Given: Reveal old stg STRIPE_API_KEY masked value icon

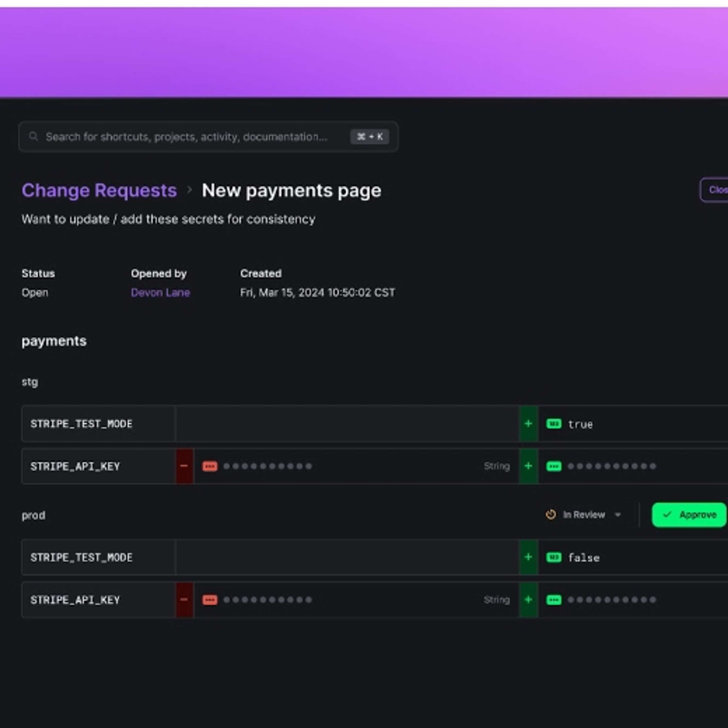Looking at the screenshot, I should pyautogui.click(x=209, y=466).
